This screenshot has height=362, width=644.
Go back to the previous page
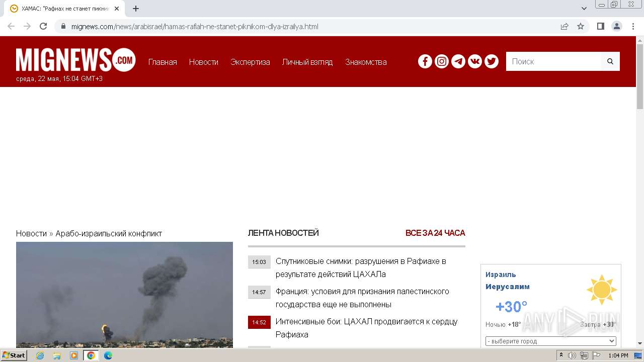click(11, 26)
